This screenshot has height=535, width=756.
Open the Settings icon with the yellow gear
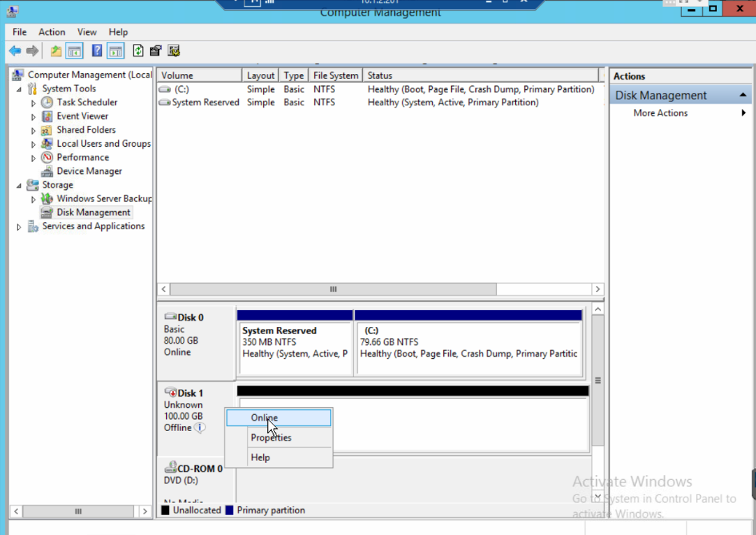click(174, 51)
